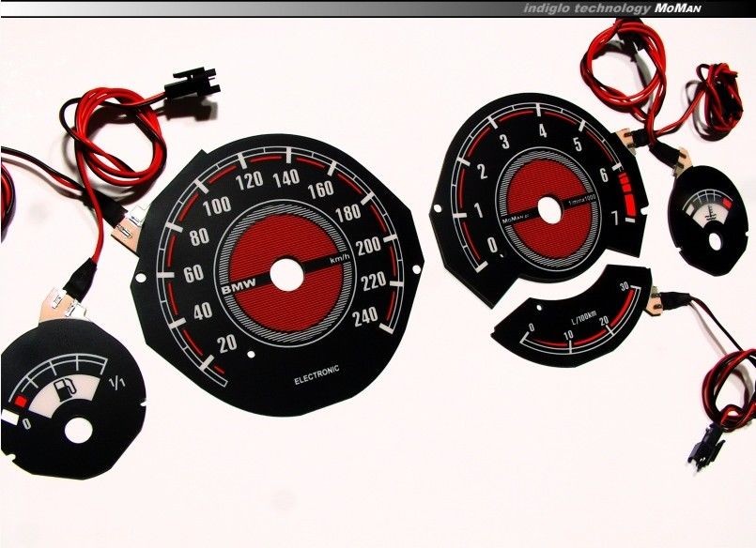
Task: Click '200' on the speedometer
Action: (x=368, y=247)
